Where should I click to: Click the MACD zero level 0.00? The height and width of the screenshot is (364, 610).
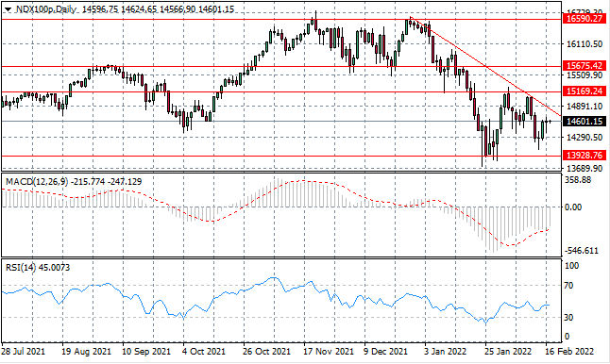[x=573, y=207]
